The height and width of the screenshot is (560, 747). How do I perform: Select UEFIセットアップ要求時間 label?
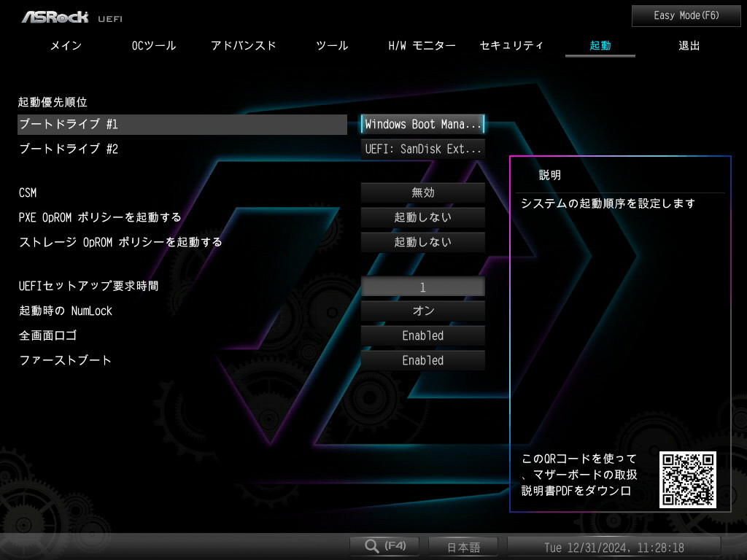[x=88, y=286]
